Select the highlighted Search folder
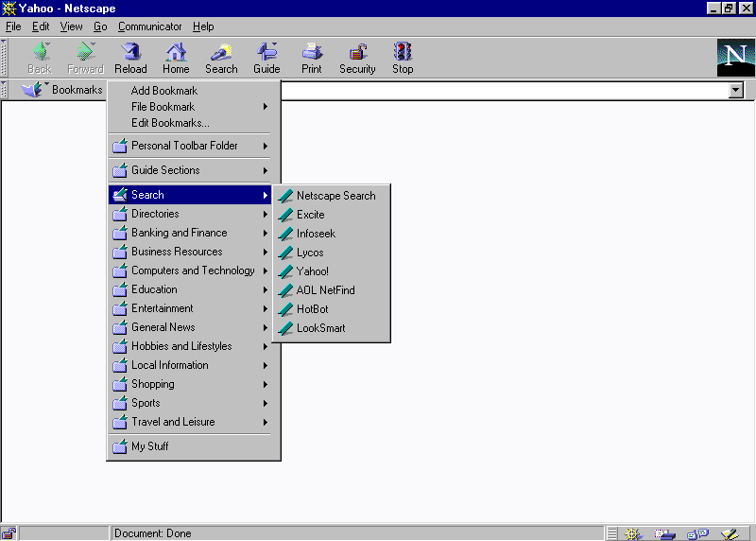Viewport: 756px width, 541px height. (x=190, y=195)
